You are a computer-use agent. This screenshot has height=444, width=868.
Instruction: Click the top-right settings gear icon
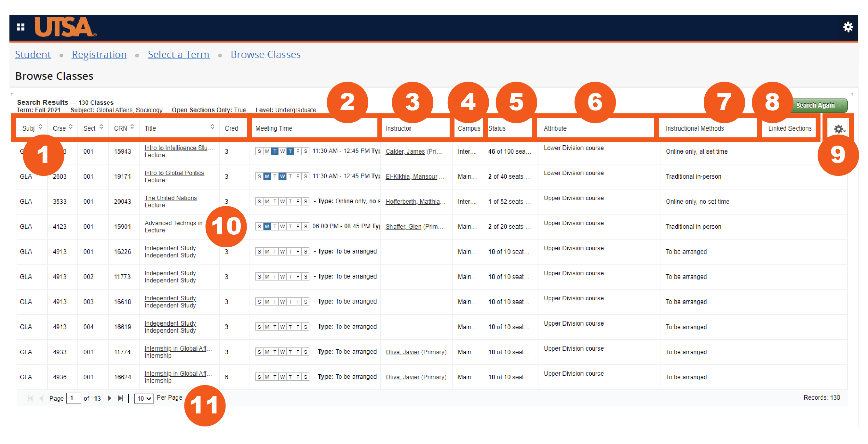click(x=848, y=27)
